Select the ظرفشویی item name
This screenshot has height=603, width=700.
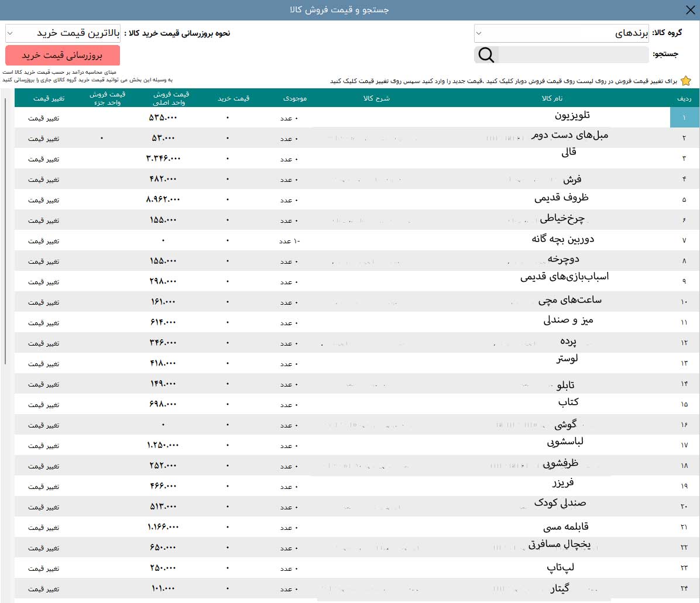pos(561,464)
